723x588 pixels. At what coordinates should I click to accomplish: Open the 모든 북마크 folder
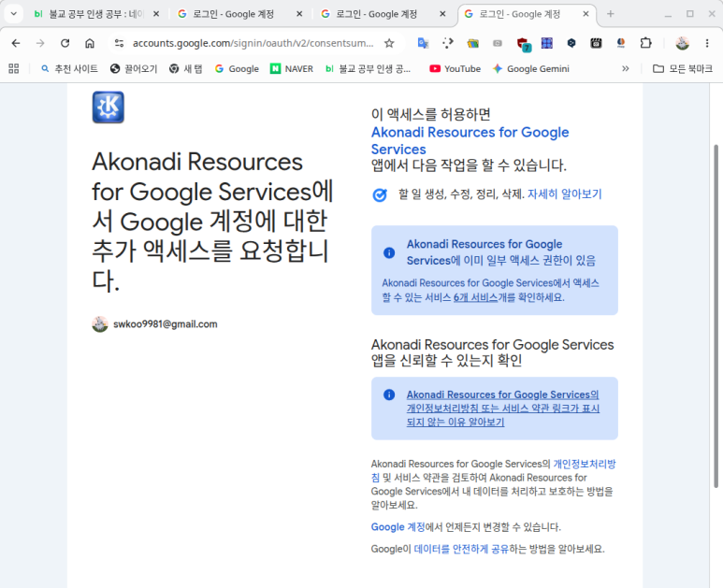tap(683, 68)
